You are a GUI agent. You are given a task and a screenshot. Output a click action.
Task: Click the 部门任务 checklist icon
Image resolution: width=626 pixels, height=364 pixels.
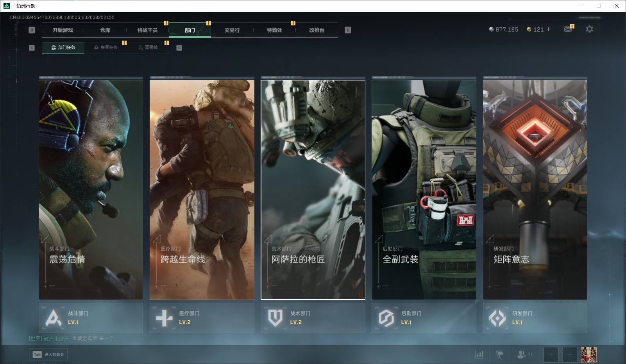[54, 48]
